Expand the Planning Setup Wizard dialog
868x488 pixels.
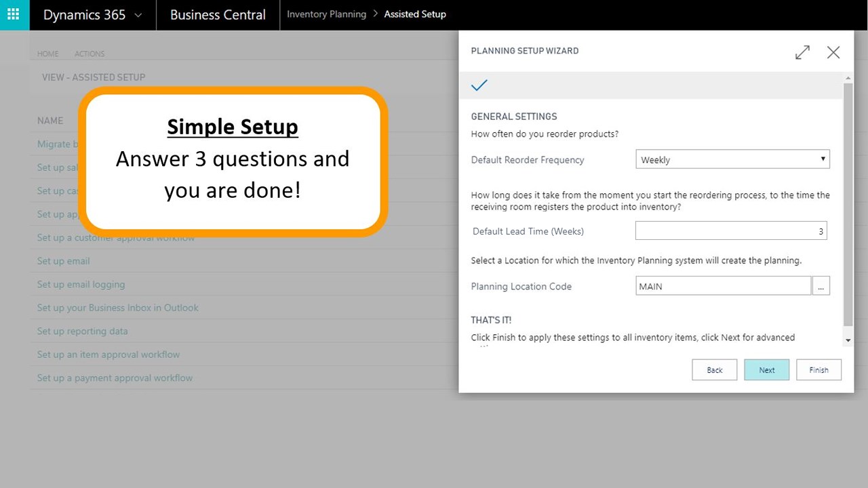[802, 52]
